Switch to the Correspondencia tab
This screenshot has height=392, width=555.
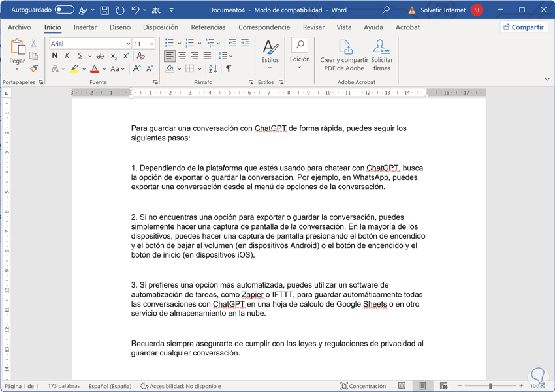coord(264,27)
